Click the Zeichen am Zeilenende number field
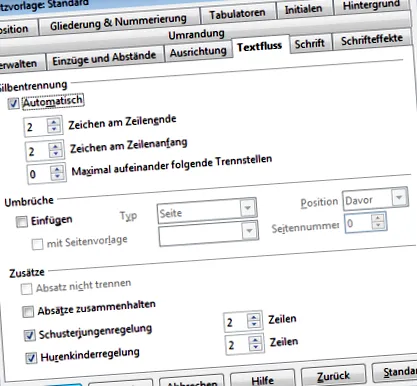 [x=36, y=127]
